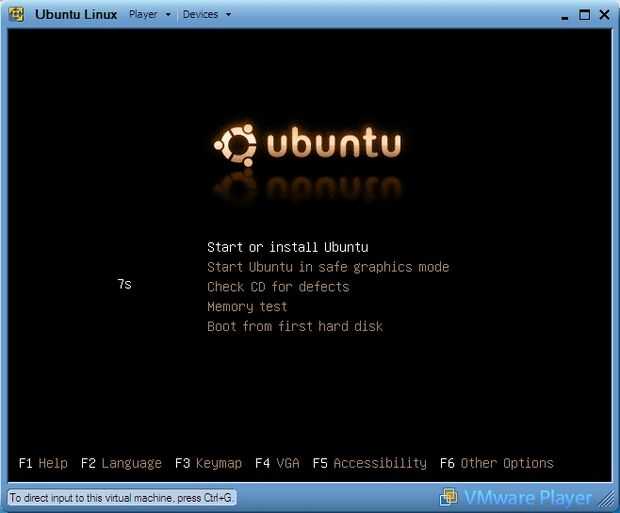Screen dimensions: 620x513
Task: Open the Player menu
Action: pos(143,14)
